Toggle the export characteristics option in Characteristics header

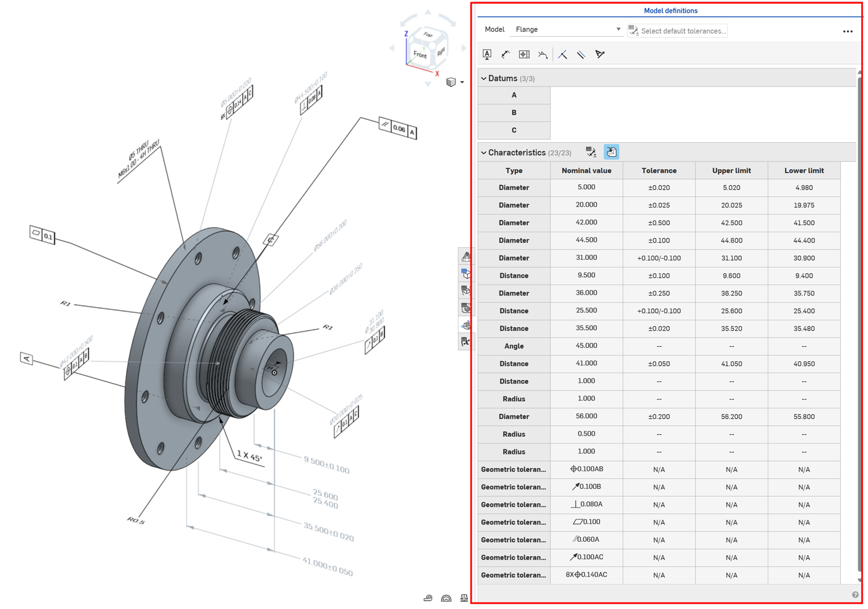point(590,152)
